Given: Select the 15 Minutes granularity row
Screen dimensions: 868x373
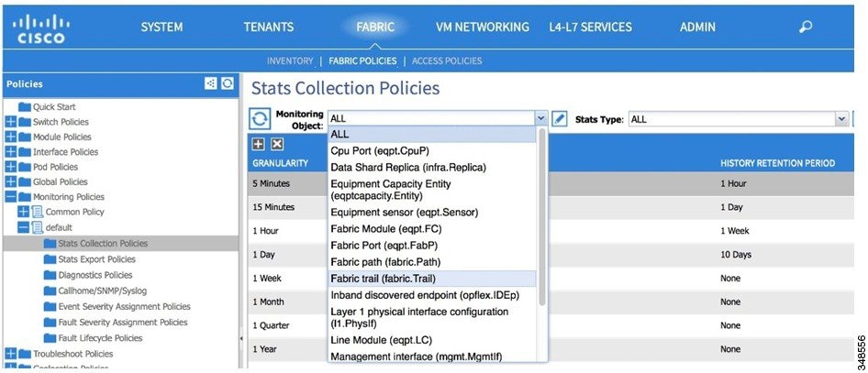Looking at the screenshot, I should click(551, 207).
